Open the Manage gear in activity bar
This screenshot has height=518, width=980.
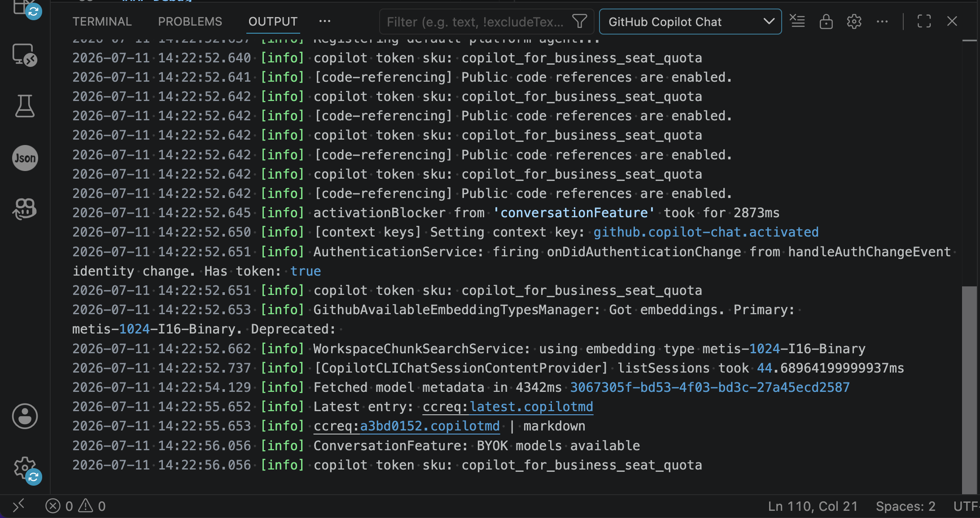(x=25, y=469)
